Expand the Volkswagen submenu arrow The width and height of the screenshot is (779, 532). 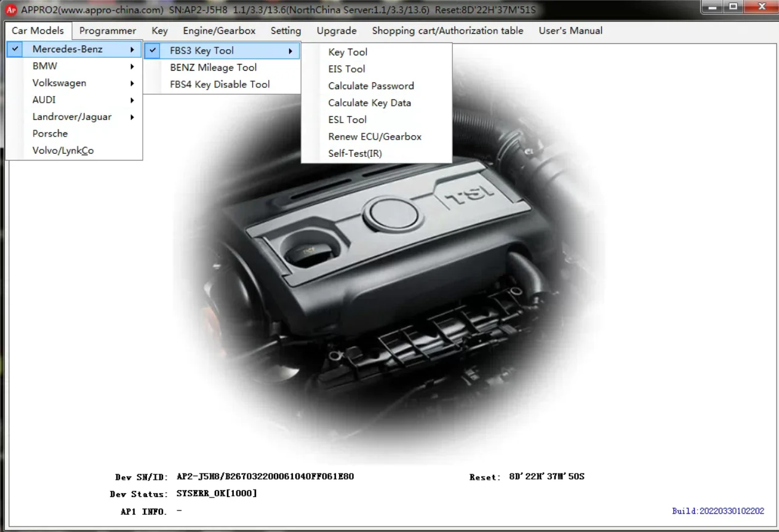[x=132, y=83]
